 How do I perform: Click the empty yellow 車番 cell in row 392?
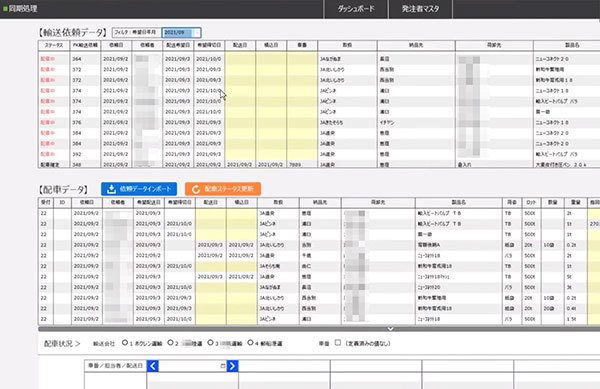[302, 154]
